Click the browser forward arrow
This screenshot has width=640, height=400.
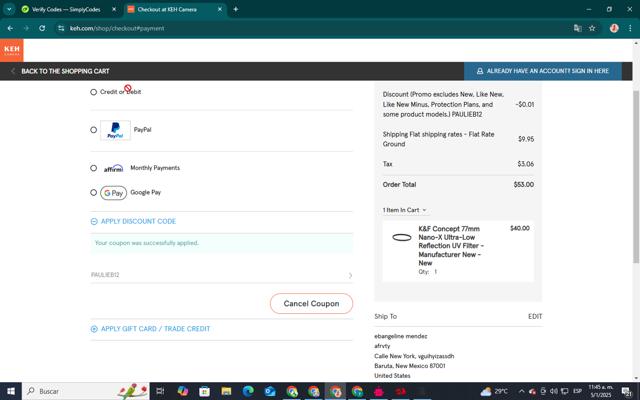click(x=26, y=28)
